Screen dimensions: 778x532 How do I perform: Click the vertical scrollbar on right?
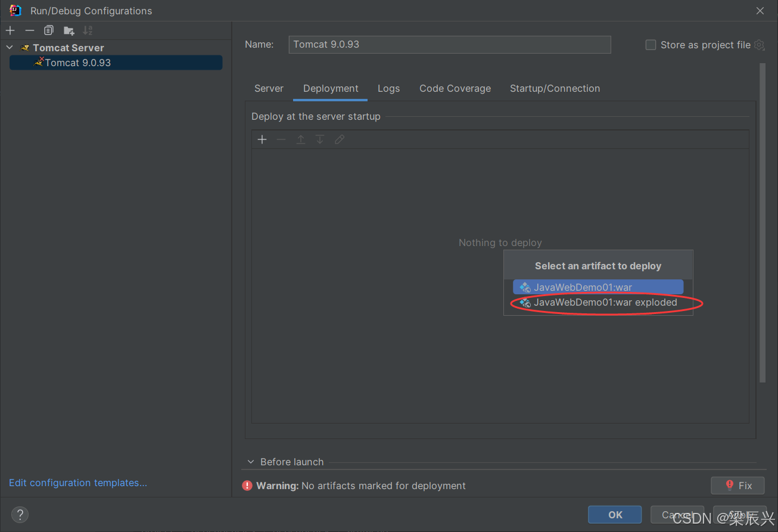tap(762, 222)
